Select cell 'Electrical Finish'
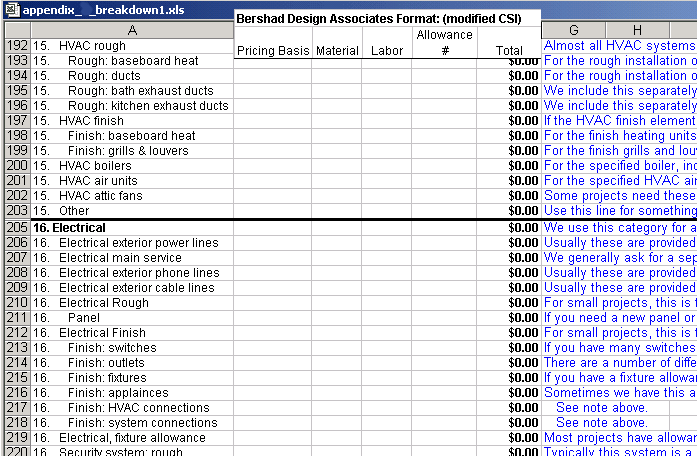This screenshot has height=456, width=697. click(132, 333)
